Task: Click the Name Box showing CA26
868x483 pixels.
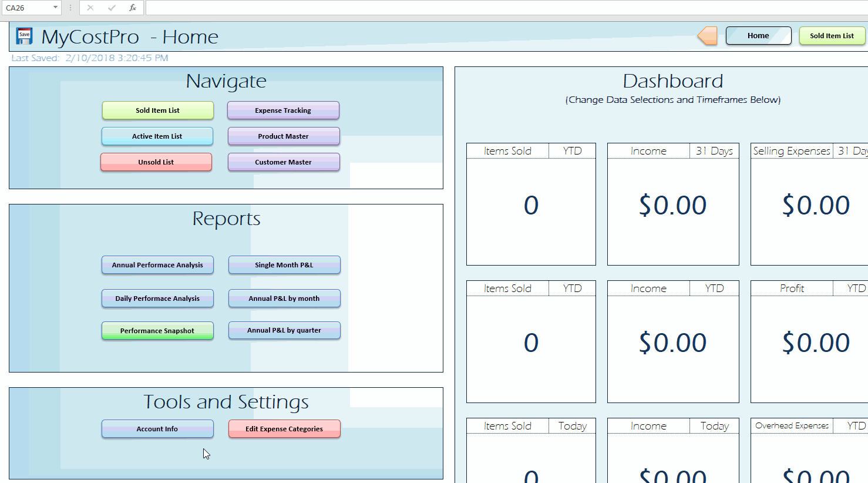Action: coord(26,8)
